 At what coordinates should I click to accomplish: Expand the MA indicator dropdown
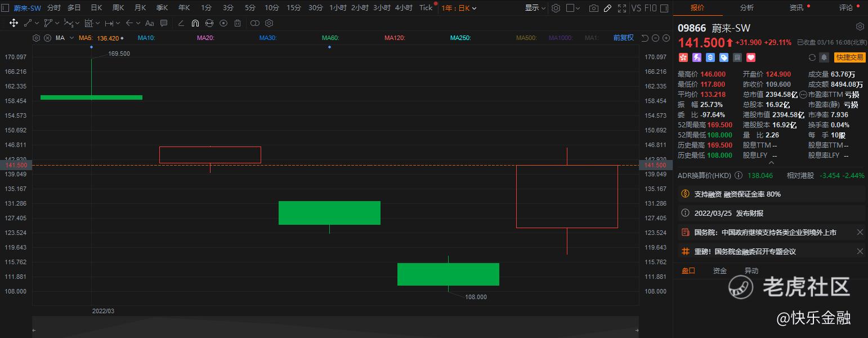pos(71,38)
